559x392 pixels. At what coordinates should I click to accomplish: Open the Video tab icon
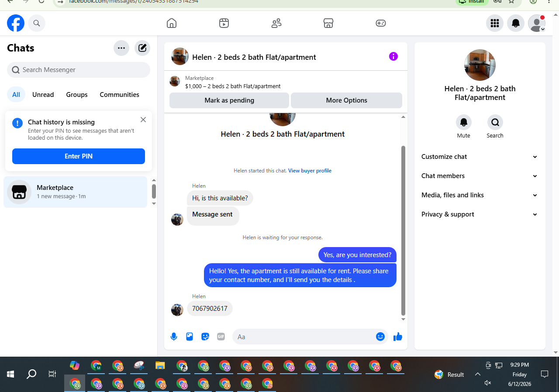[x=224, y=23]
